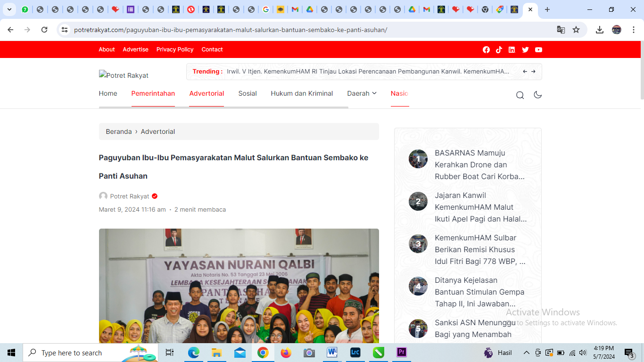Image resolution: width=644 pixels, height=362 pixels.
Task: Open the Advertorial breadcrumb link
Action: tap(157, 132)
